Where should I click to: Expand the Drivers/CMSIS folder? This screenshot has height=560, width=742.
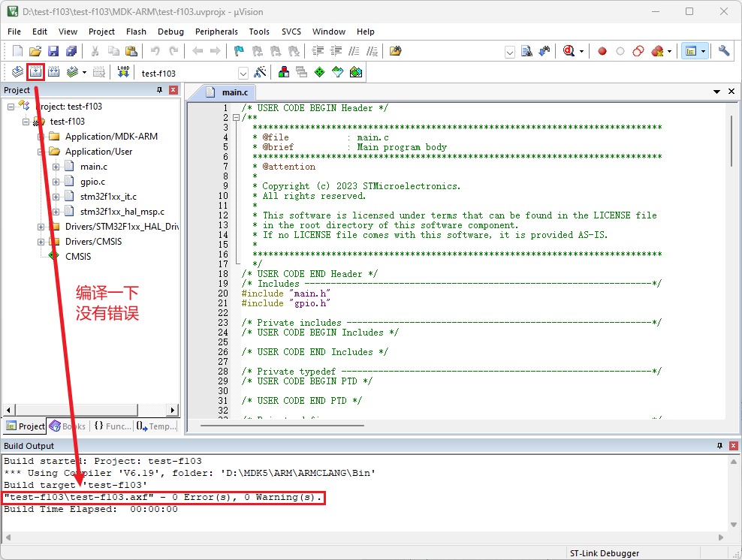coord(41,242)
